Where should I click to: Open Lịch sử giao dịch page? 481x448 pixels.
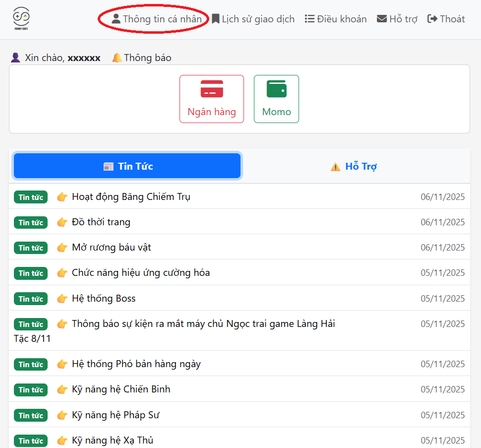[x=253, y=19]
